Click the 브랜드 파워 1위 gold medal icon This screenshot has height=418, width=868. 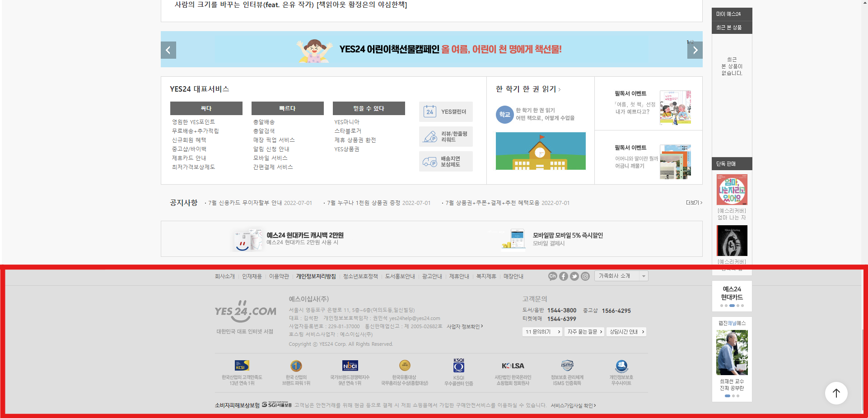point(296,366)
